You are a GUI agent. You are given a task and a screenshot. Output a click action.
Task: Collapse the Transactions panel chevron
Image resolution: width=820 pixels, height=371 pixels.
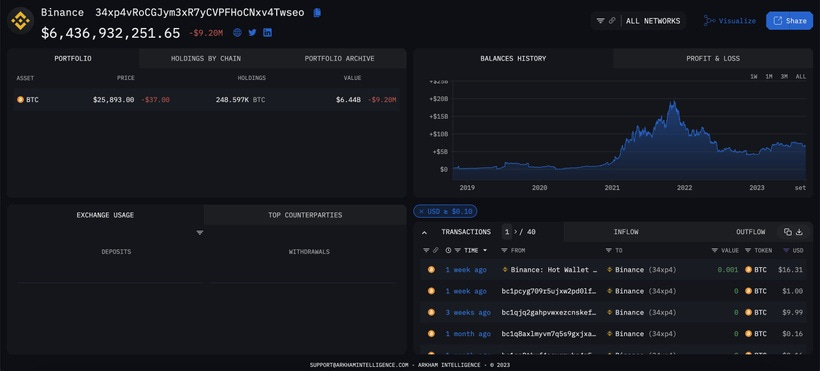[424, 232]
